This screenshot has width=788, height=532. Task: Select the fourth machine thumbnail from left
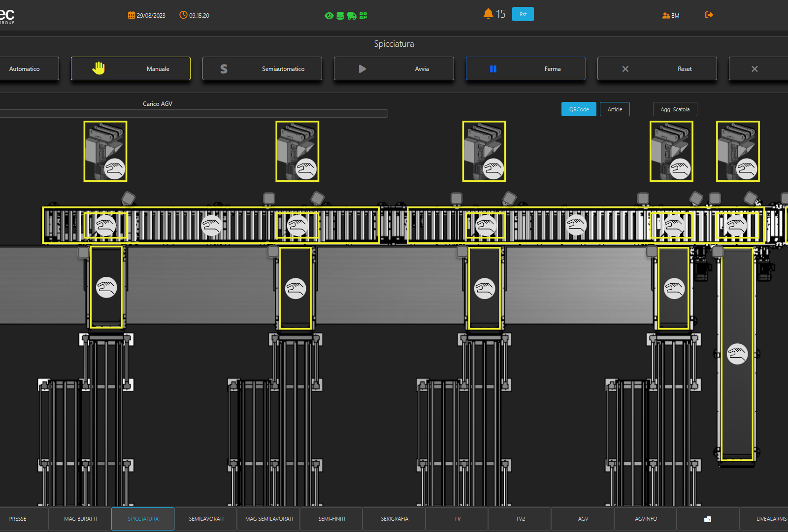[x=672, y=151]
